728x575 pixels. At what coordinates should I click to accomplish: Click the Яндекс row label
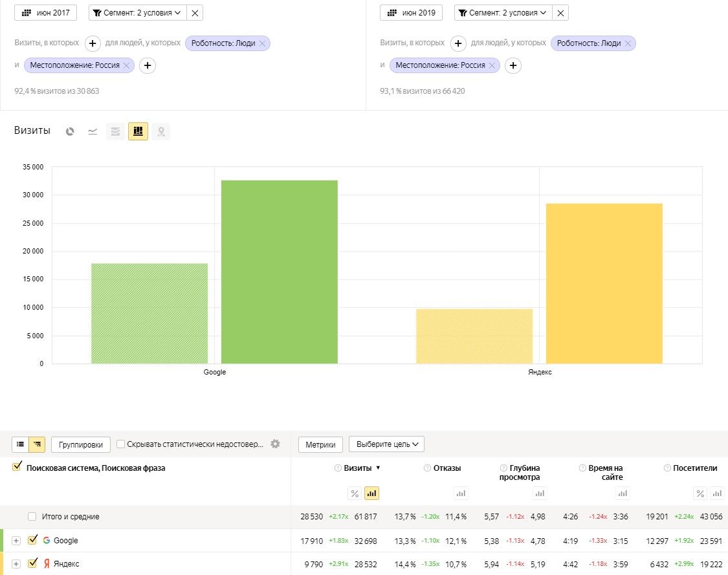pyautogui.click(x=67, y=564)
